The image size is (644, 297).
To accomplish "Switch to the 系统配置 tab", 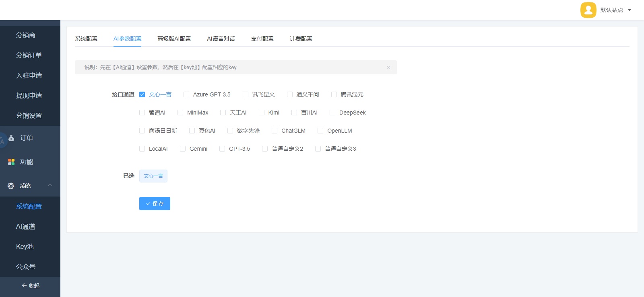I will 86,39.
